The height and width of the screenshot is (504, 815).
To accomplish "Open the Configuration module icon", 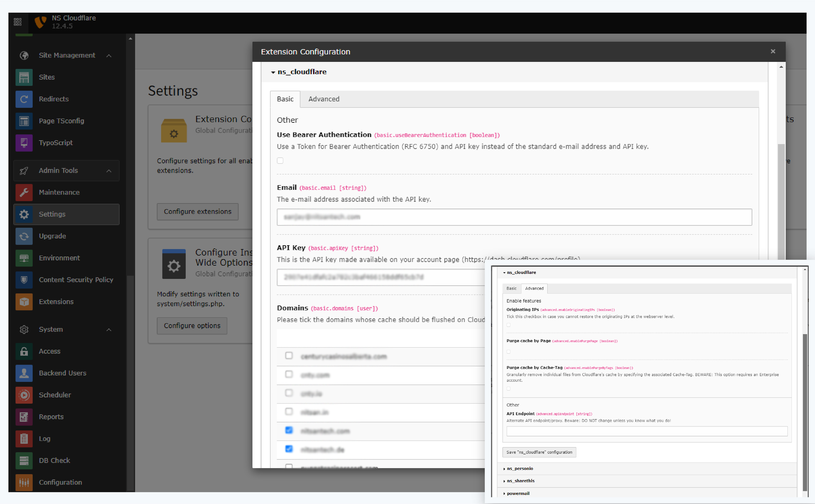I will tap(24, 482).
